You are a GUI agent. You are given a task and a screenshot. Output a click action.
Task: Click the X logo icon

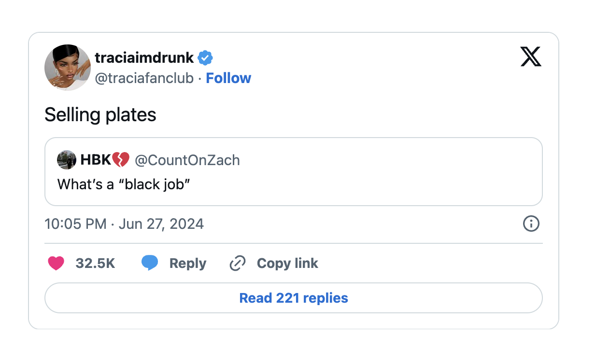[531, 57]
